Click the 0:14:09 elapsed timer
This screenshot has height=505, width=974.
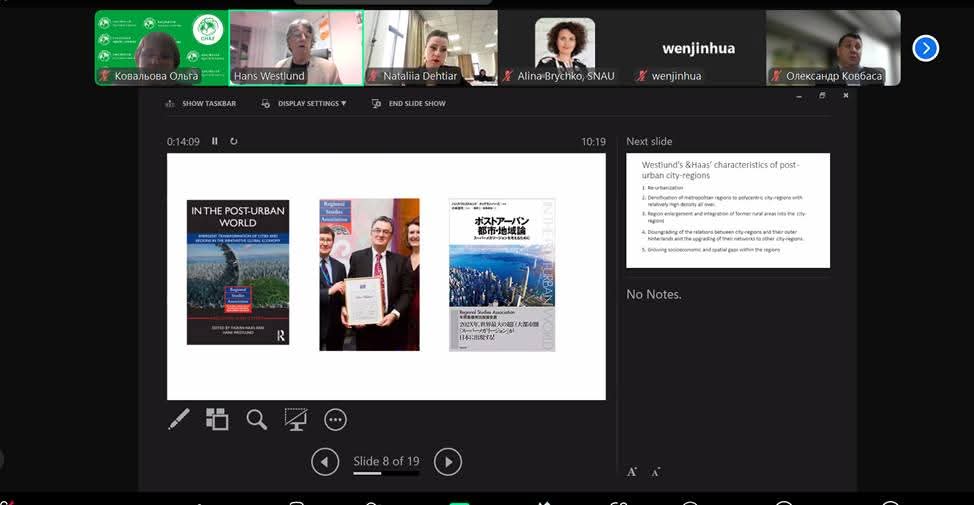pyautogui.click(x=183, y=142)
